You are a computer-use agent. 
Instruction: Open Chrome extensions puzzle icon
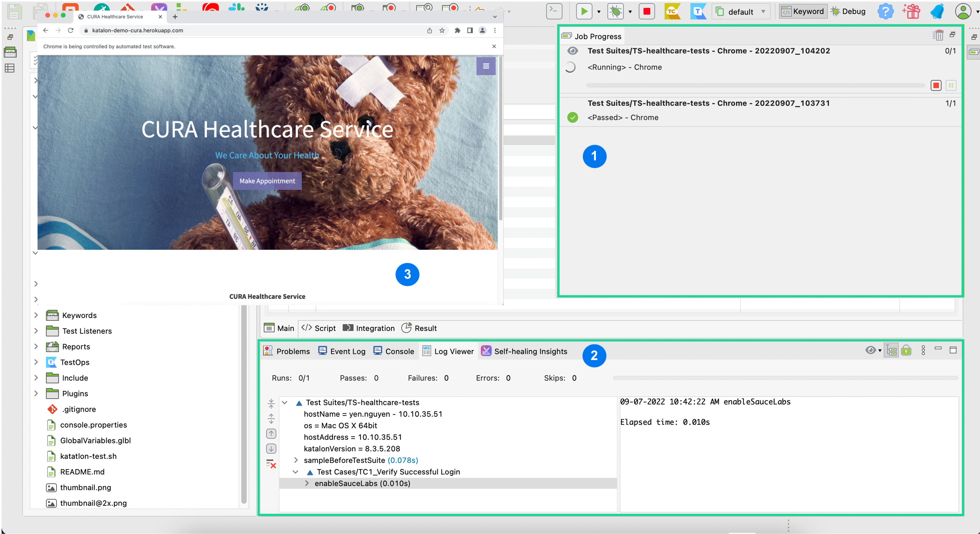click(457, 30)
